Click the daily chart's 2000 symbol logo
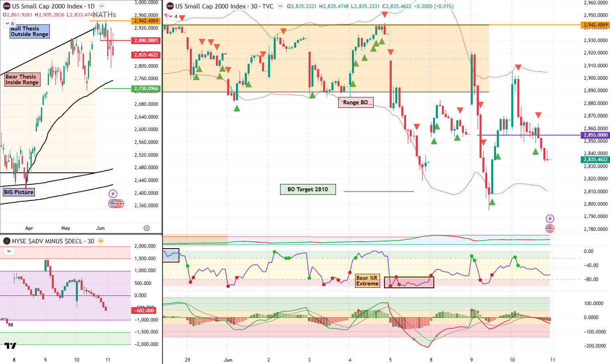 point(6,6)
